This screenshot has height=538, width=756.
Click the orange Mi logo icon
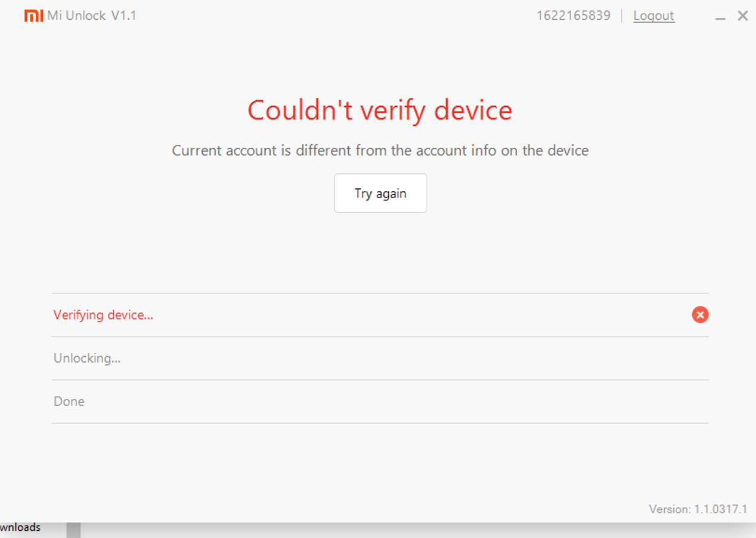click(33, 16)
